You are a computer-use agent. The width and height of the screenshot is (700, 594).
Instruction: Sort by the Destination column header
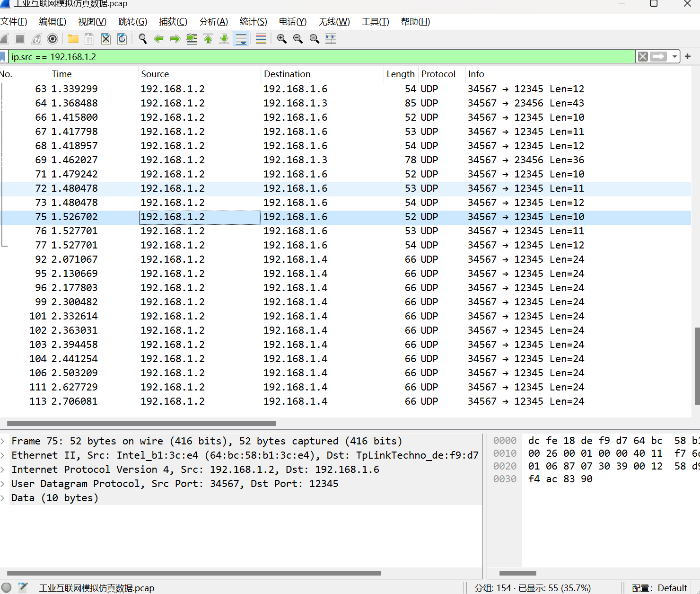pyautogui.click(x=322, y=74)
